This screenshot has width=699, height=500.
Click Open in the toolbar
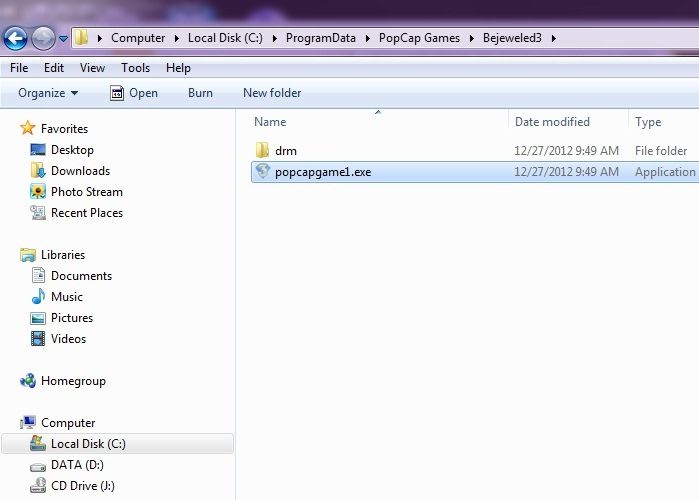tap(134, 93)
